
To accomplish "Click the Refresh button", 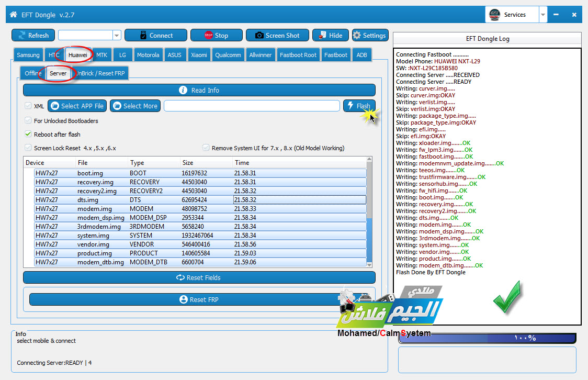I will (33, 35).
